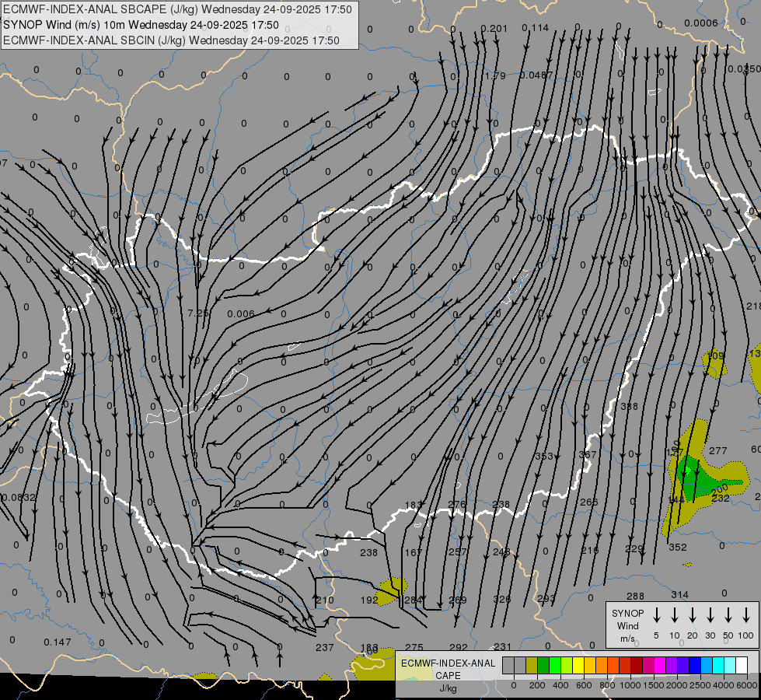
Task: Click the SYNOP Wind m/s legend label
Action: click(627, 625)
